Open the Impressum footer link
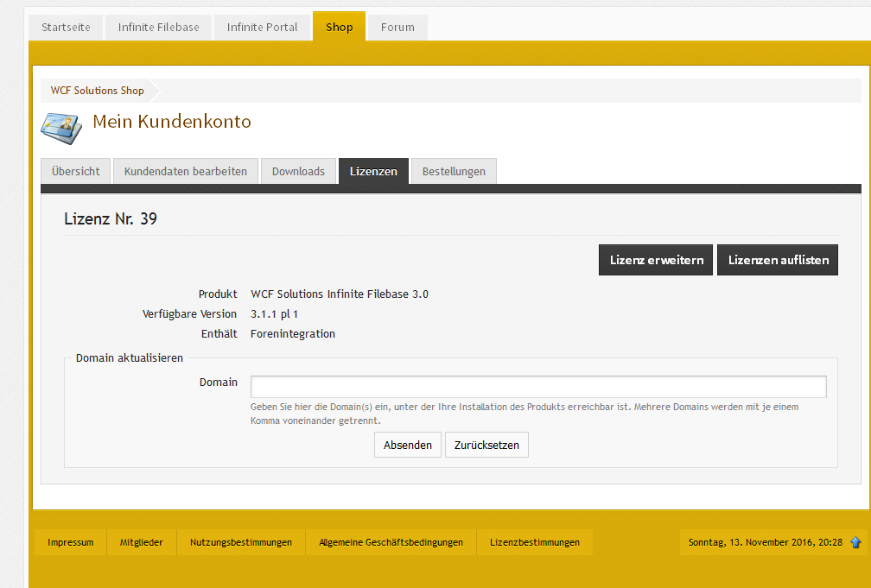The height and width of the screenshot is (588, 871). [x=71, y=542]
